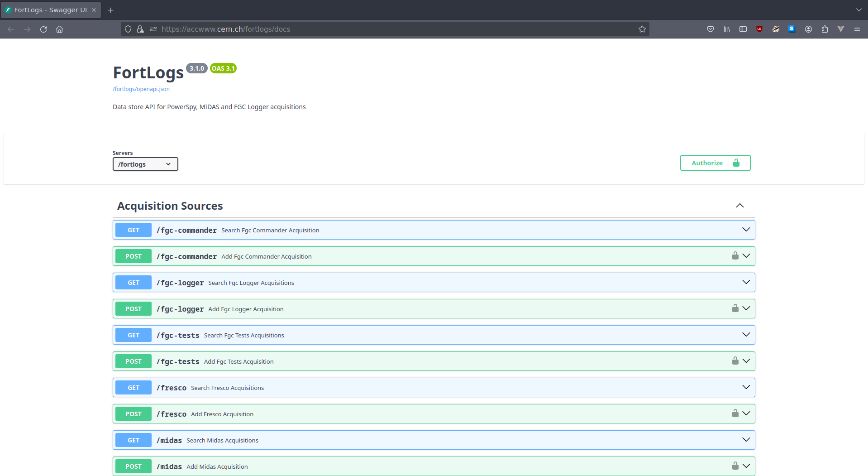Open the V-shaped extension icon
The height and width of the screenshot is (476, 868).
coord(841,29)
